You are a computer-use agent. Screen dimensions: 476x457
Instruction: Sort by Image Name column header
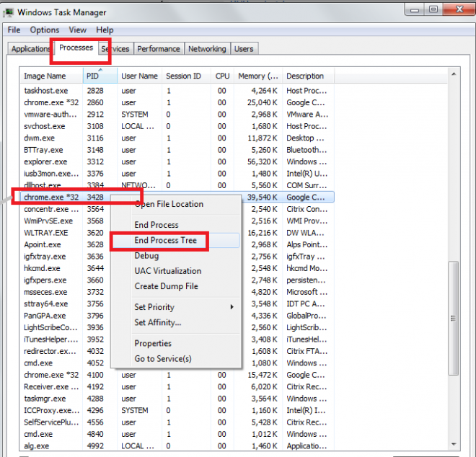tap(51, 76)
